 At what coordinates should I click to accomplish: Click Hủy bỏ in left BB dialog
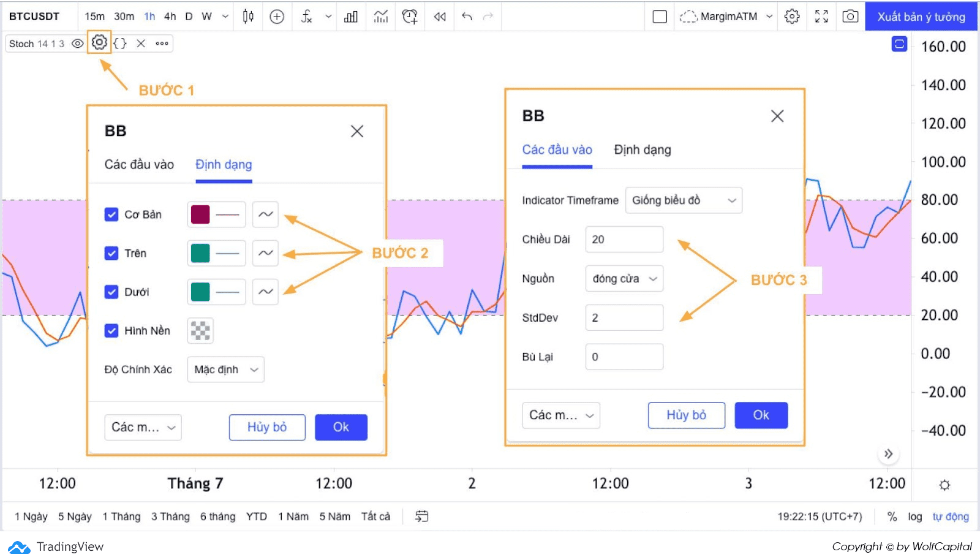coord(267,427)
